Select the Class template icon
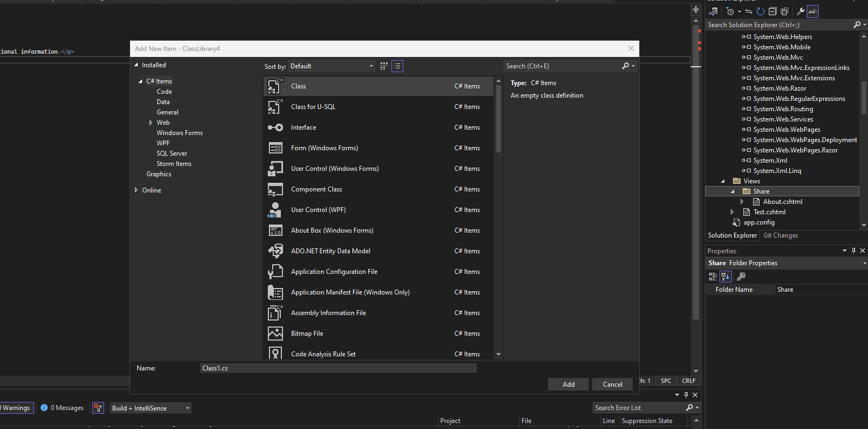 tap(275, 86)
